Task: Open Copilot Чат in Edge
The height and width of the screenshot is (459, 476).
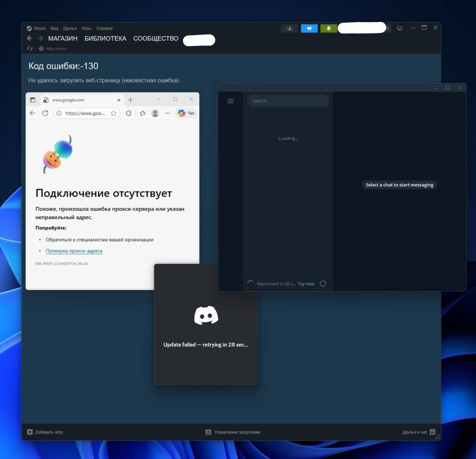Action: pyautogui.click(x=186, y=113)
